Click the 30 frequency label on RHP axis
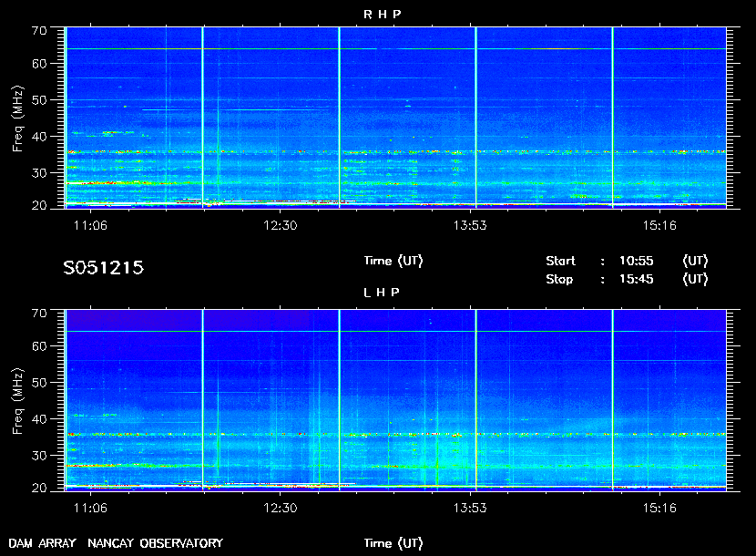 point(39,173)
